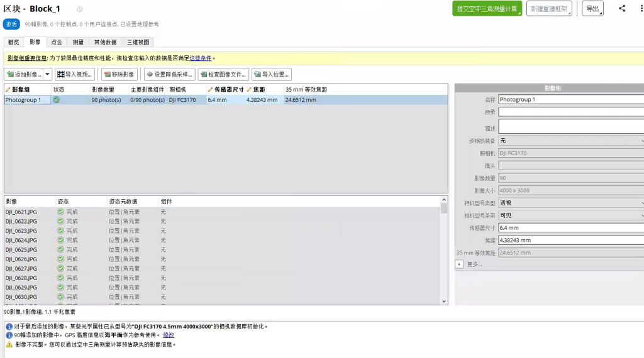Click the 检查图像文件 (check image files) button
644x358 pixels.
click(223, 74)
